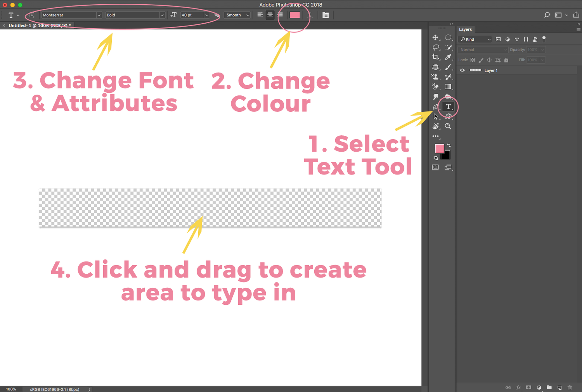
Task: Click the pink foreground color swatch
Action: point(439,149)
